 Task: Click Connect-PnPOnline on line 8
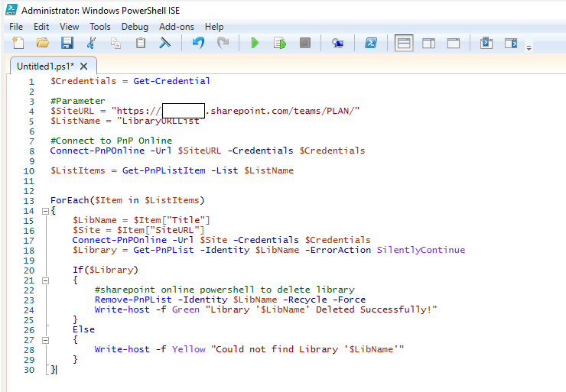97,151
